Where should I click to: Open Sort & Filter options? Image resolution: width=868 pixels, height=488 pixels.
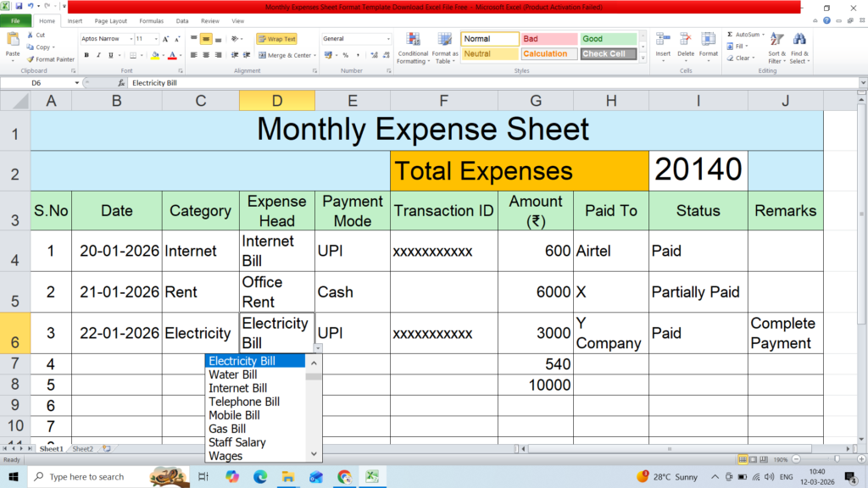[776, 48]
